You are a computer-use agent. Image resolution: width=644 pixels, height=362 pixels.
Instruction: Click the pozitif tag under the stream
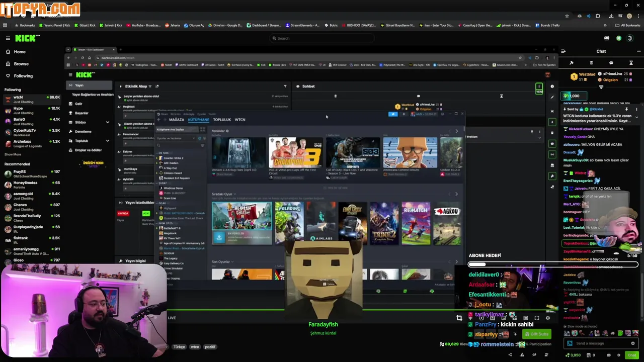point(210,347)
